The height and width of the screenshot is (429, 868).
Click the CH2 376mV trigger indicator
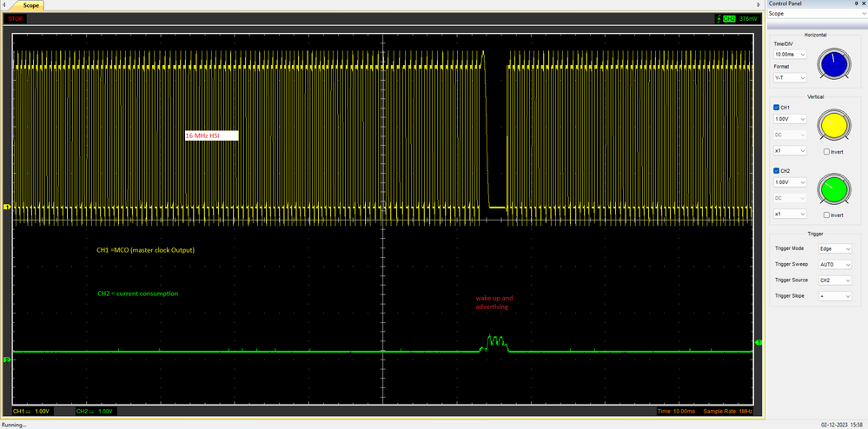pyautogui.click(x=739, y=18)
